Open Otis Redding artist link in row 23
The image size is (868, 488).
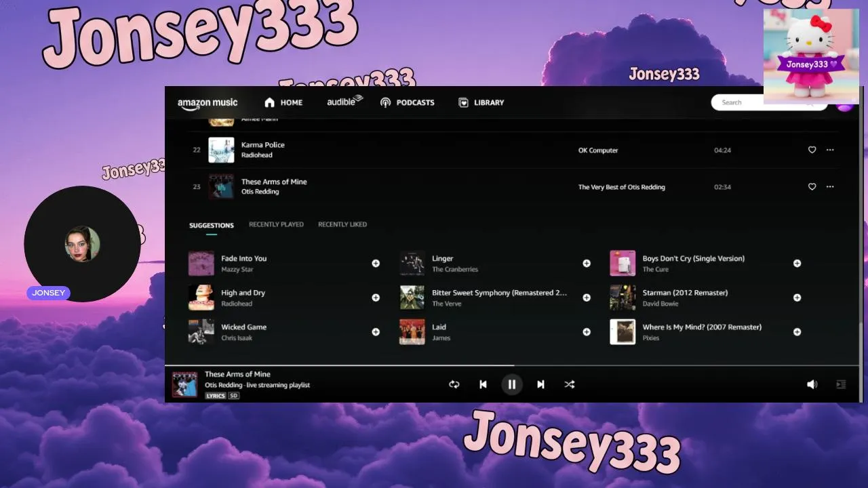[260, 192]
